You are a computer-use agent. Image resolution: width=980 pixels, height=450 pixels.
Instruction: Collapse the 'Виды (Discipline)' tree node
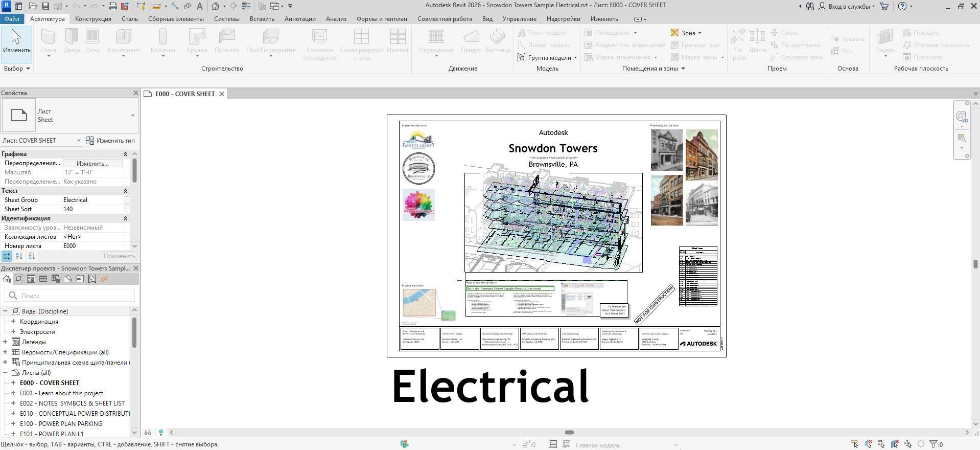(5, 311)
